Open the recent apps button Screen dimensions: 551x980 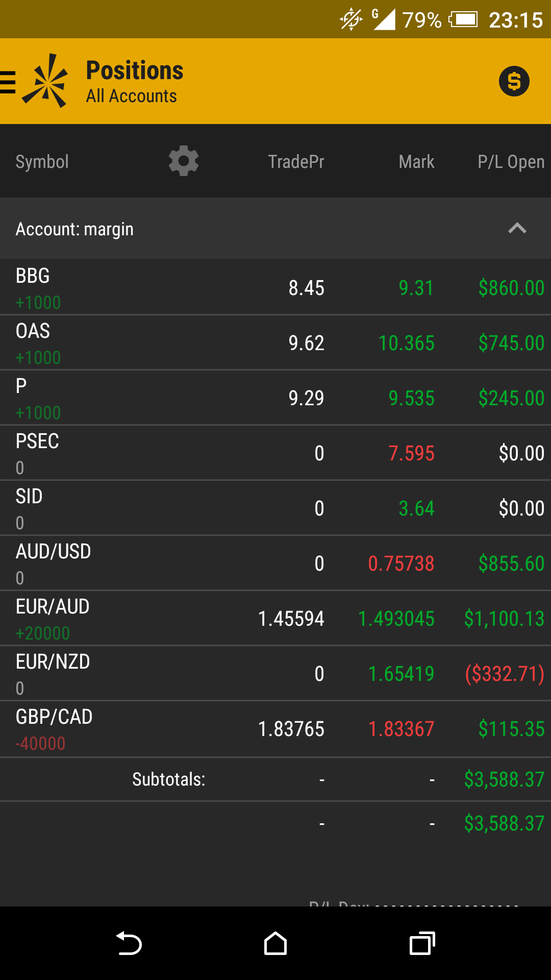422,943
